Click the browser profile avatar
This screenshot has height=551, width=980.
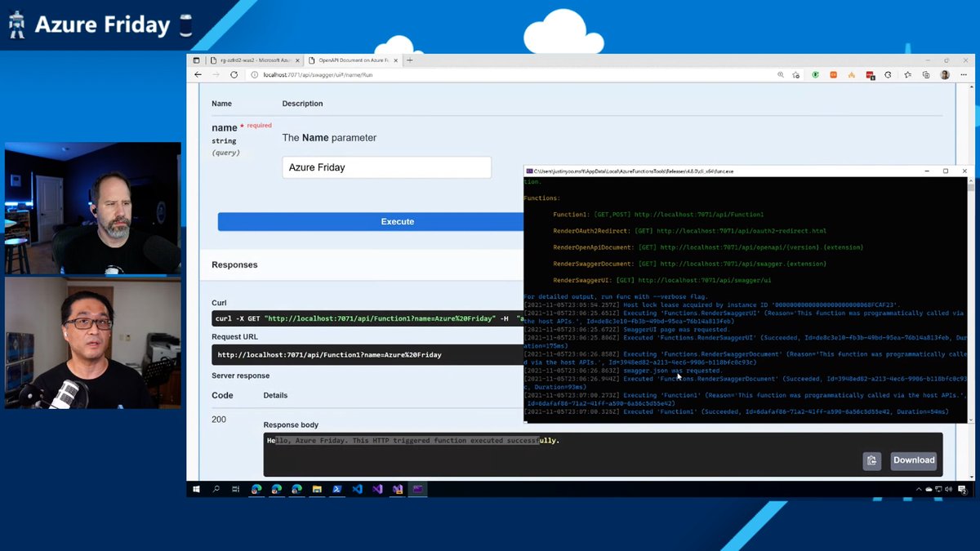pyautogui.click(x=945, y=74)
